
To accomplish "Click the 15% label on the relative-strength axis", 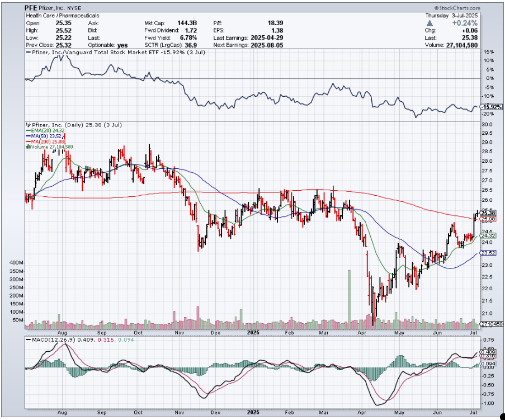I will (489, 52).
